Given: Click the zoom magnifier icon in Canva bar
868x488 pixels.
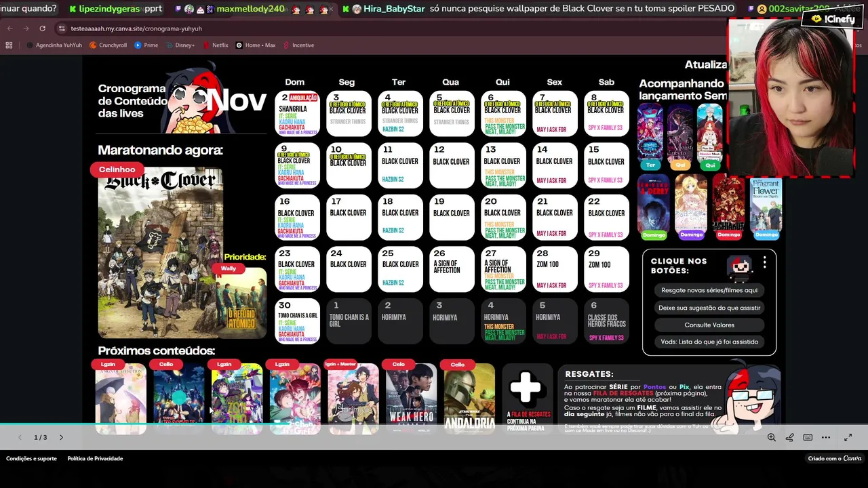Looking at the screenshot, I should pos(772,437).
